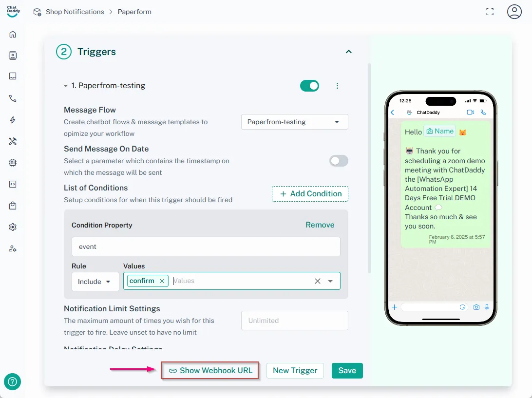Go to Shop Notifications breadcrumb
The width and height of the screenshot is (532, 398).
(x=75, y=12)
